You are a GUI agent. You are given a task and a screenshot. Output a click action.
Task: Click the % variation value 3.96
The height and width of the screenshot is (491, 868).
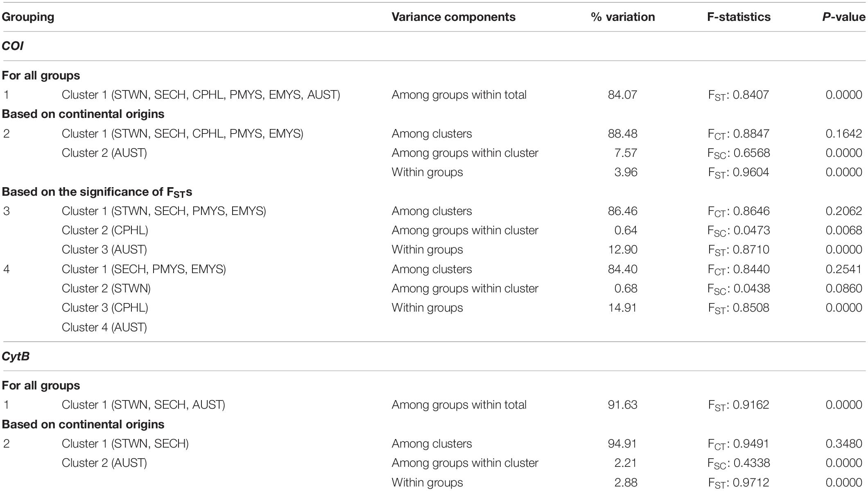626,172
